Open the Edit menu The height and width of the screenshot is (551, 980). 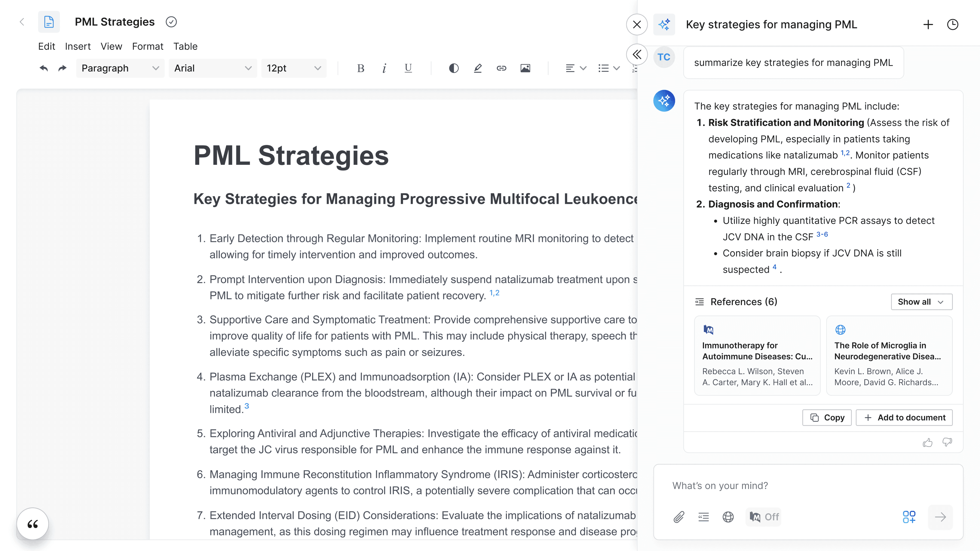tap(46, 46)
